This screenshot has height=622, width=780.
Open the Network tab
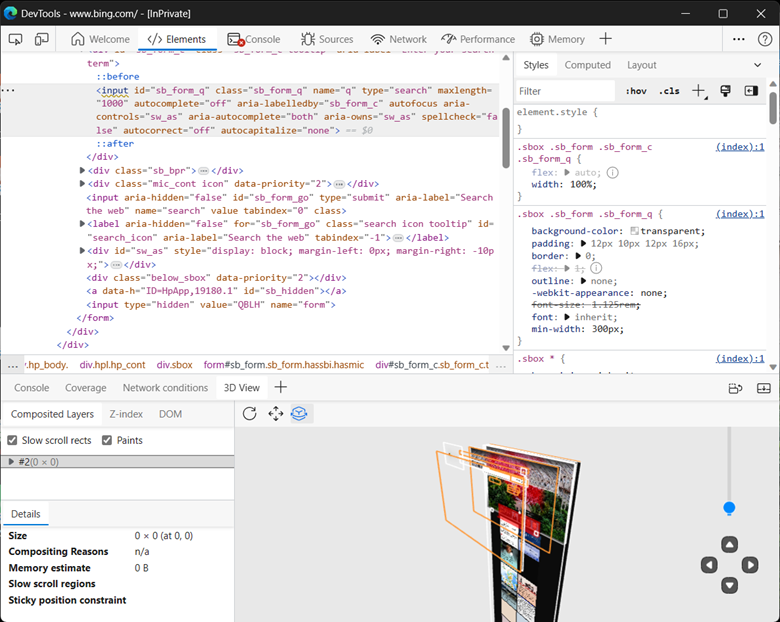tap(398, 39)
